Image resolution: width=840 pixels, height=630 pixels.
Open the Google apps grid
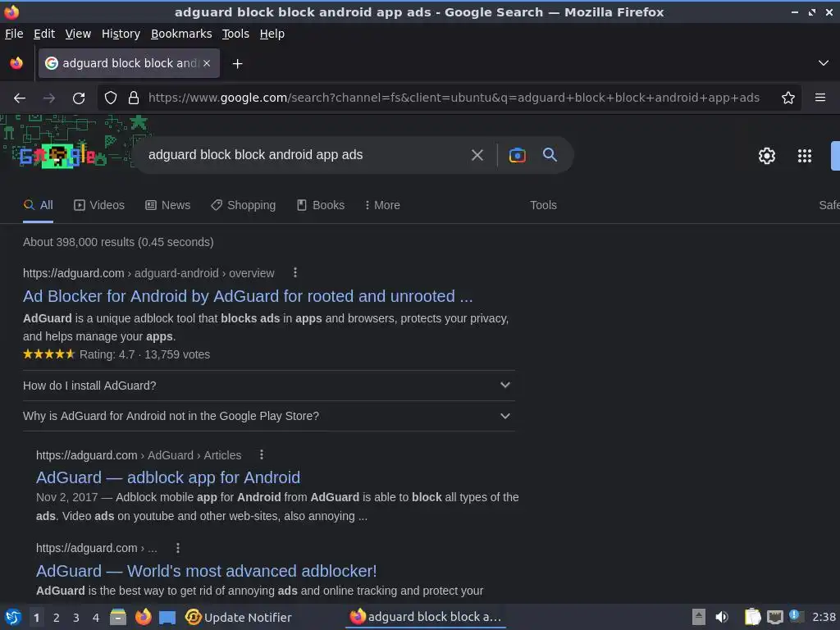point(804,156)
